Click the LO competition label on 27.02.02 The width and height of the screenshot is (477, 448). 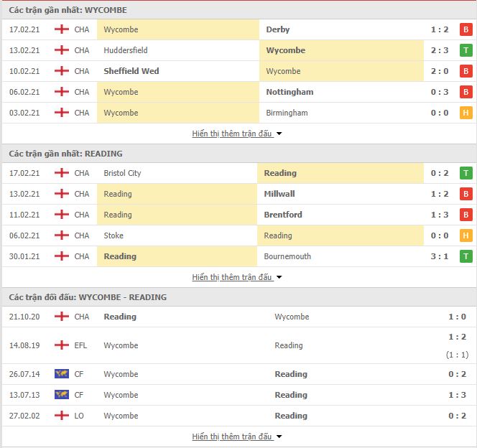click(x=79, y=416)
